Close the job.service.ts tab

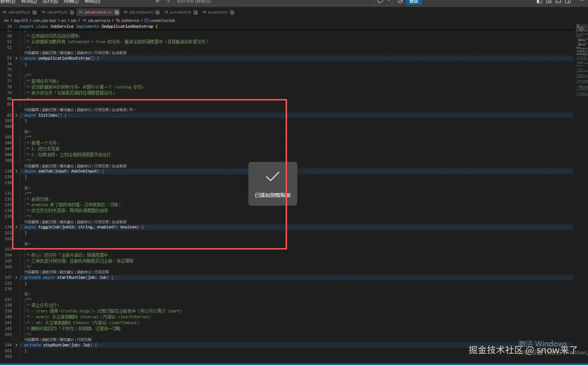coord(117,12)
